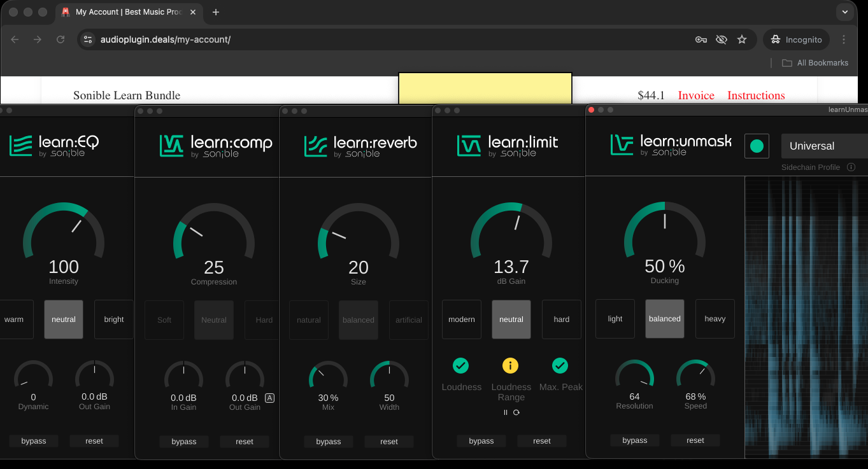Expand the Chrome tab search chevron
The height and width of the screenshot is (469, 868).
(845, 12)
